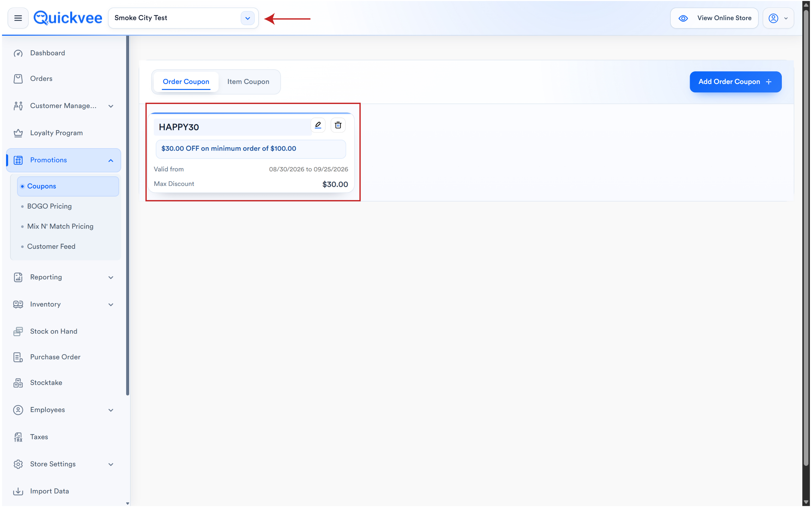Click the Max Discount label
Viewport: 812px width, 507px height.
[x=174, y=184]
